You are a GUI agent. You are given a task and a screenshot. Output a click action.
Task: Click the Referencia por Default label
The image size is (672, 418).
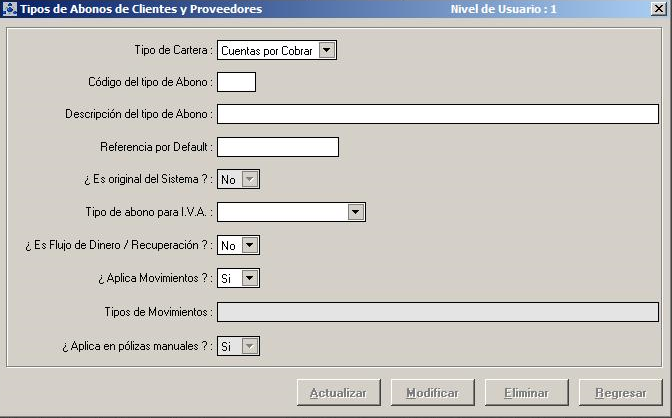[x=156, y=147]
